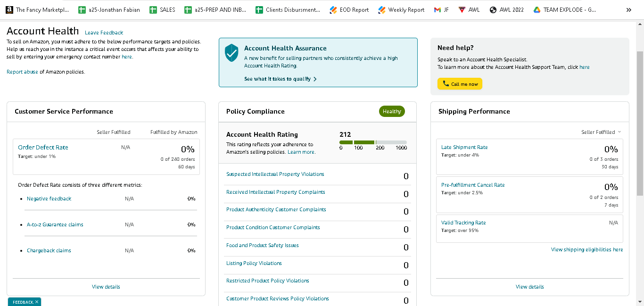Open the Seller Fulfilled dropdown in Shipping Performance
This screenshot has height=306, width=644.
(601, 132)
